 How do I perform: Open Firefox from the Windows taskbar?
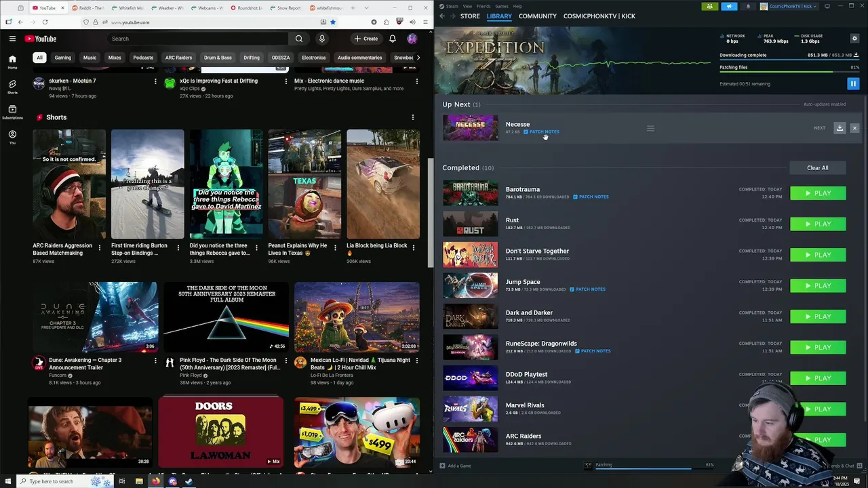[156, 481]
